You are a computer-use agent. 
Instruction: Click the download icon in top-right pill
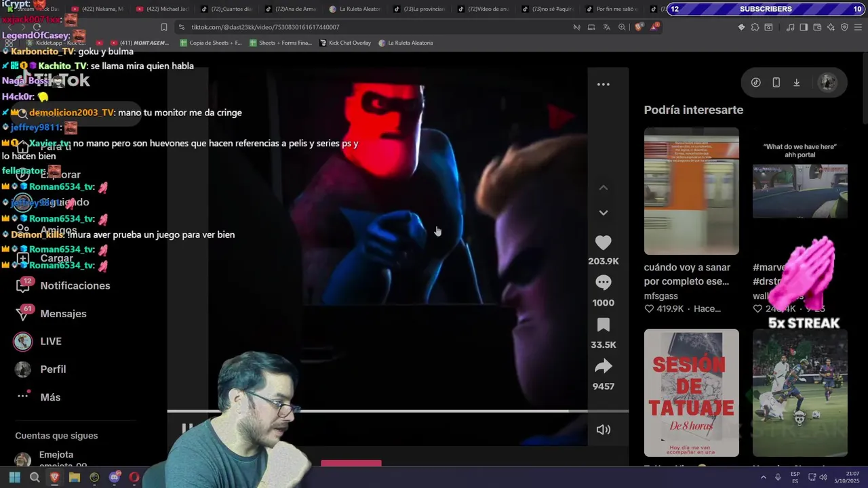pyautogui.click(x=796, y=83)
